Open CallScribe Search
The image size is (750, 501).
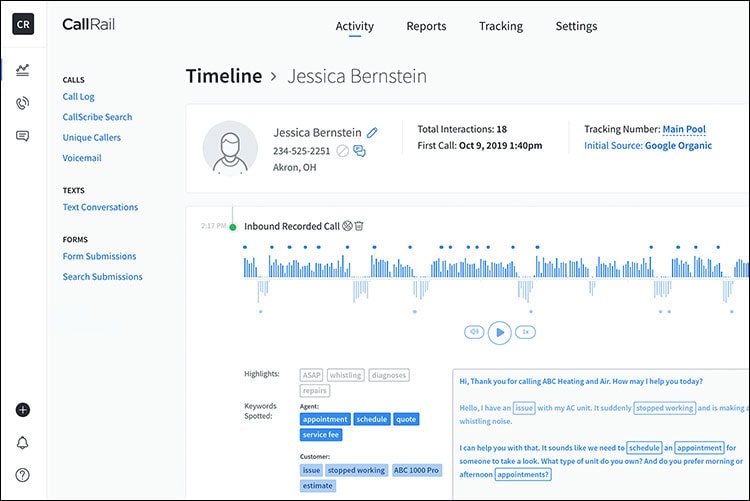coord(97,117)
